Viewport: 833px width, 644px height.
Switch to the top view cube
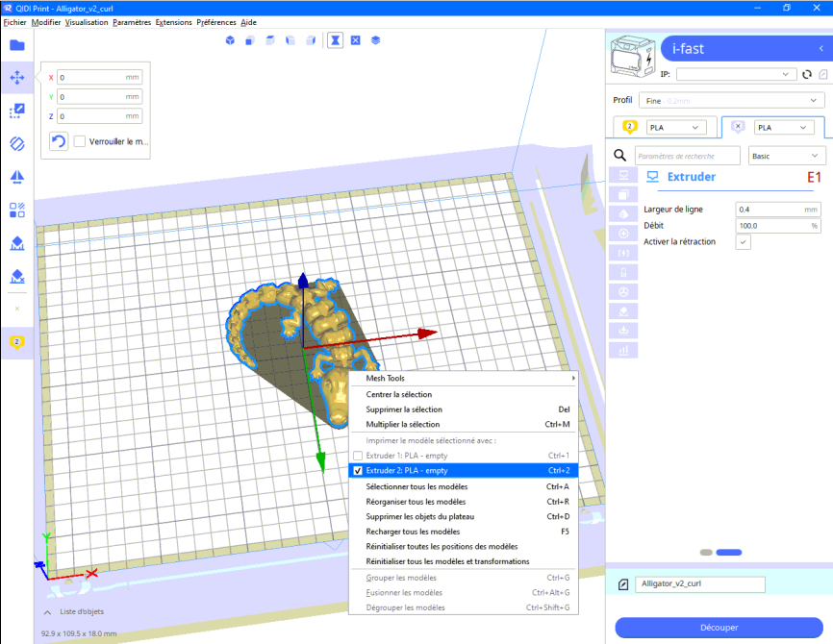(270, 40)
